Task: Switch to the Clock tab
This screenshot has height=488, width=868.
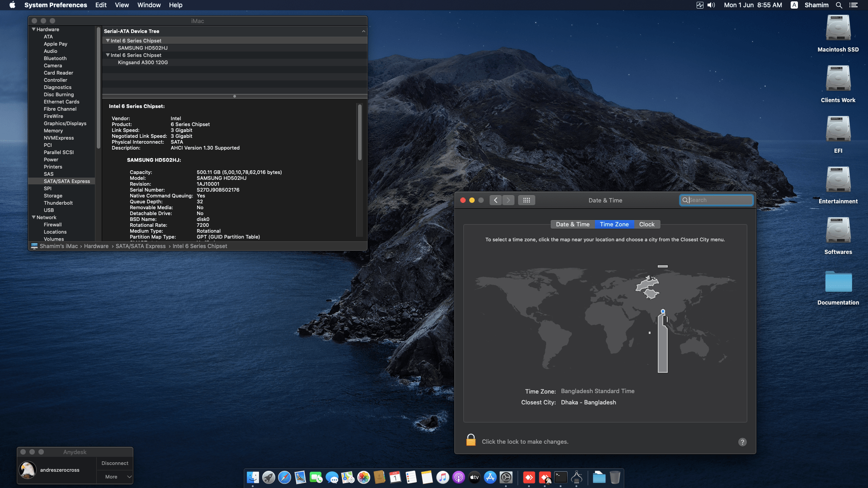Action: (646, 224)
